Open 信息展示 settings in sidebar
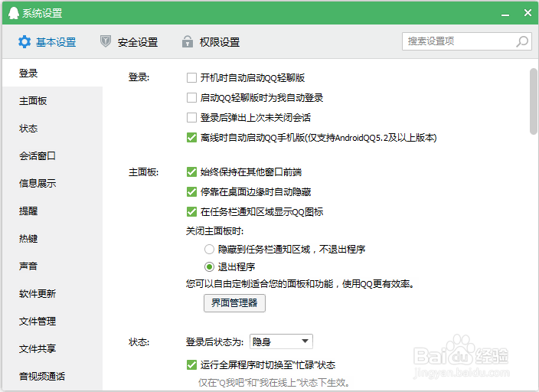Screen dimensions: 539x392 point(52,183)
